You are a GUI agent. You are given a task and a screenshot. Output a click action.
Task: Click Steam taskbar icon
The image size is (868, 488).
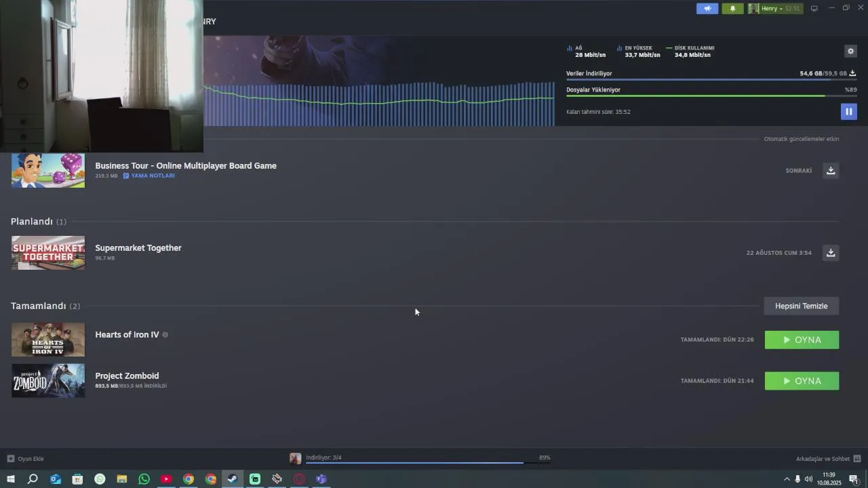click(232, 479)
